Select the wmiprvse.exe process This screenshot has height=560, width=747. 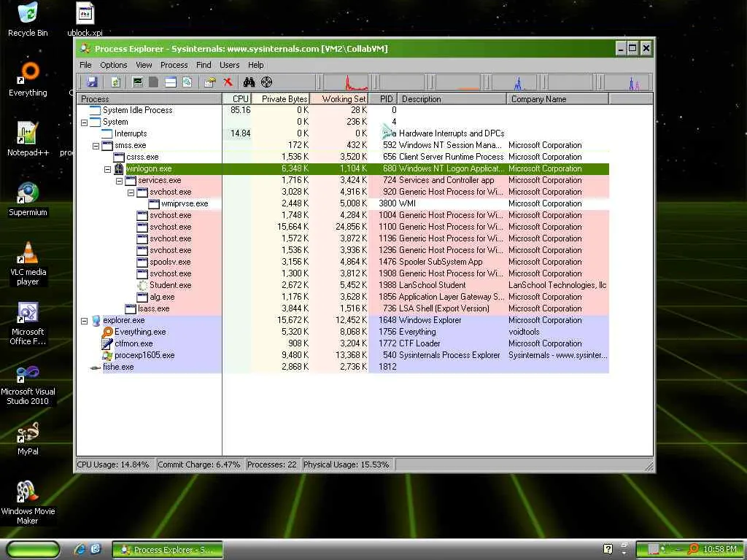coord(343,203)
